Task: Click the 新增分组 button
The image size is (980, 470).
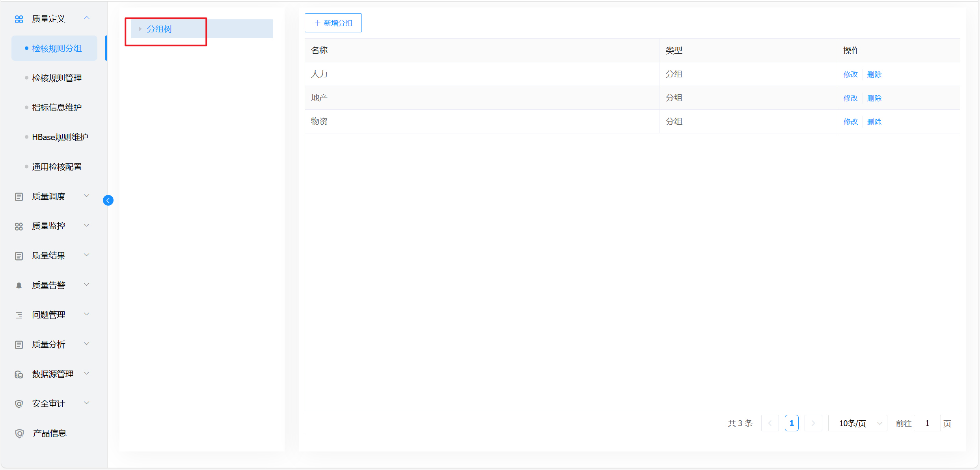Action: (x=333, y=23)
